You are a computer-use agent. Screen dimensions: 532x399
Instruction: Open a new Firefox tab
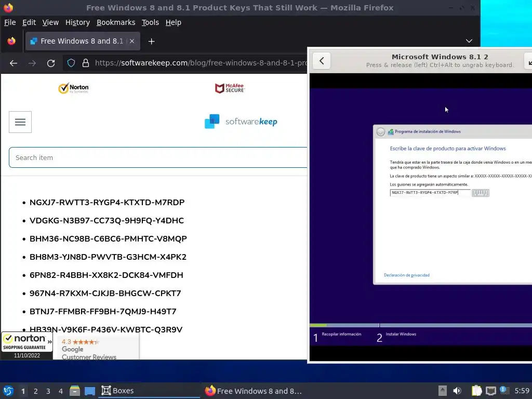coord(151,42)
